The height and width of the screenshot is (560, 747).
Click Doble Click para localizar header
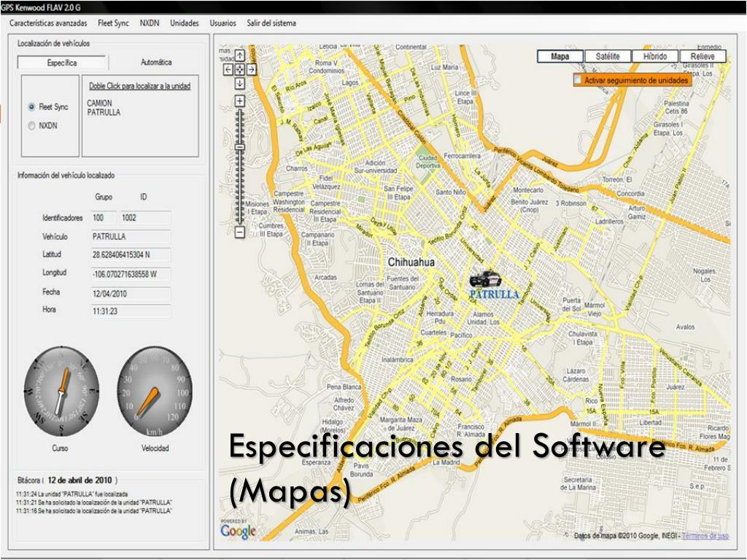(x=140, y=86)
